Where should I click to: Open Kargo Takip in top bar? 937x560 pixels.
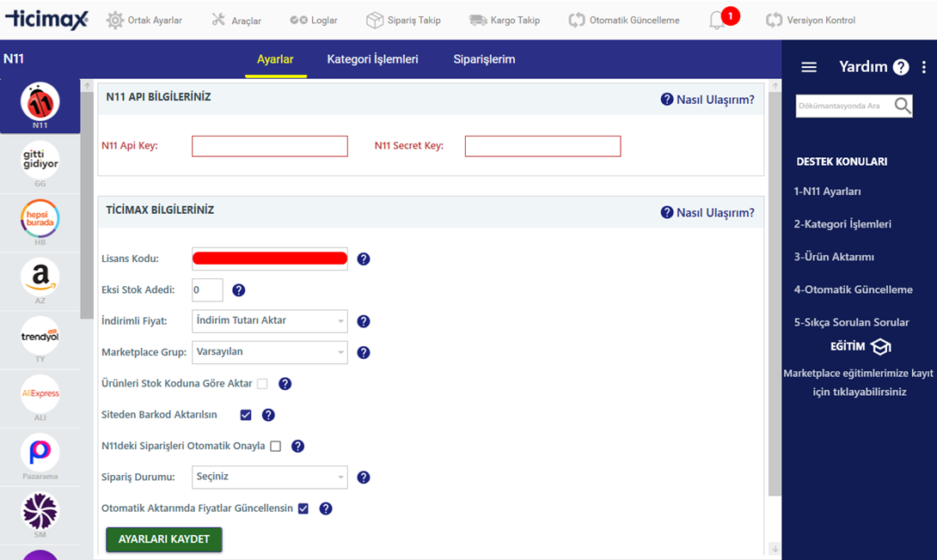coord(505,20)
